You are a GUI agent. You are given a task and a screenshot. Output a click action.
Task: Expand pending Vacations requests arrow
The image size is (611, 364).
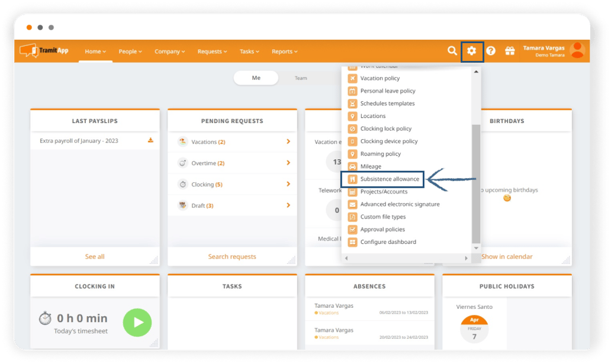tap(288, 141)
